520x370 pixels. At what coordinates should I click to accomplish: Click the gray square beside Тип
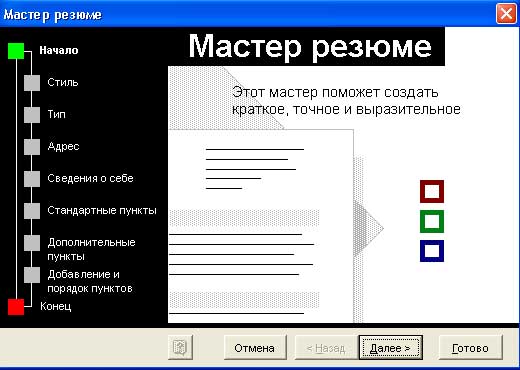(x=32, y=115)
